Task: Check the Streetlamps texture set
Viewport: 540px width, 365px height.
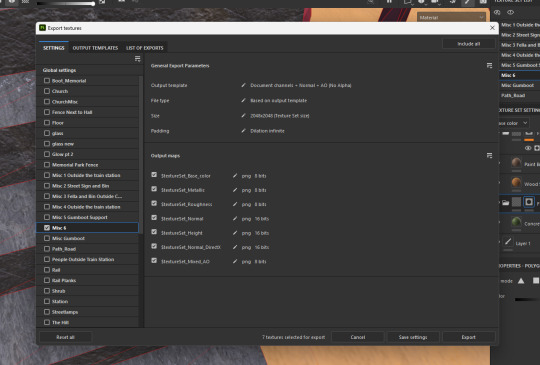Action: (x=47, y=312)
